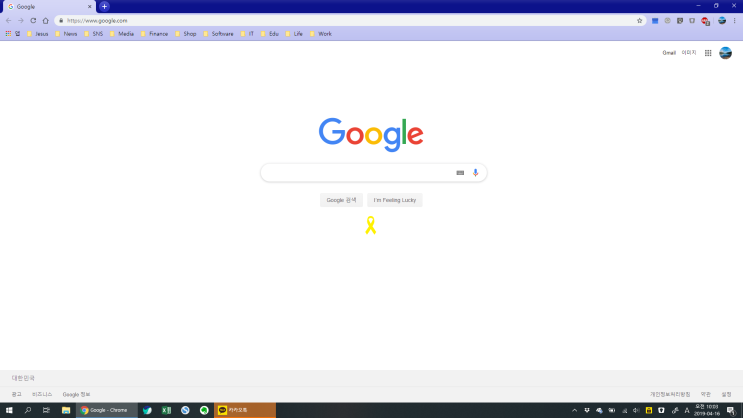Open the Apps shortcut in bookmarks bar
The width and height of the screenshot is (743, 418).
click(x=13, y=34)
